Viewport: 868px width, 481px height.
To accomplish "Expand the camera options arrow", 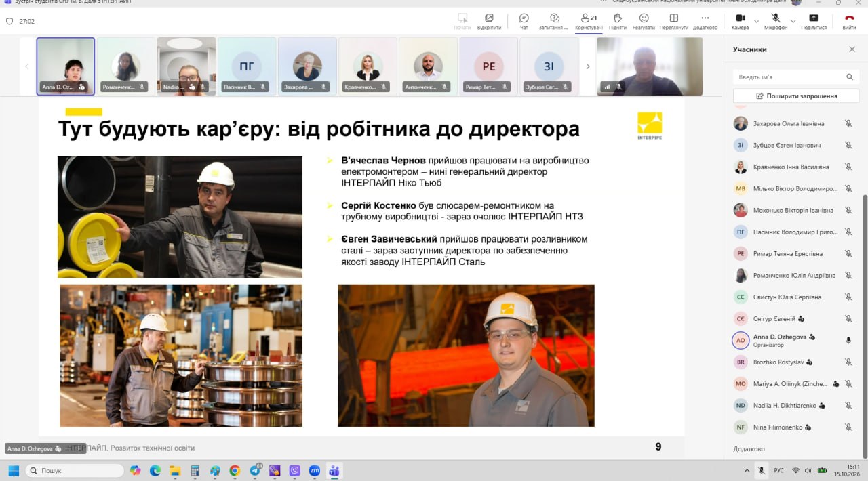I will point(756,21).
